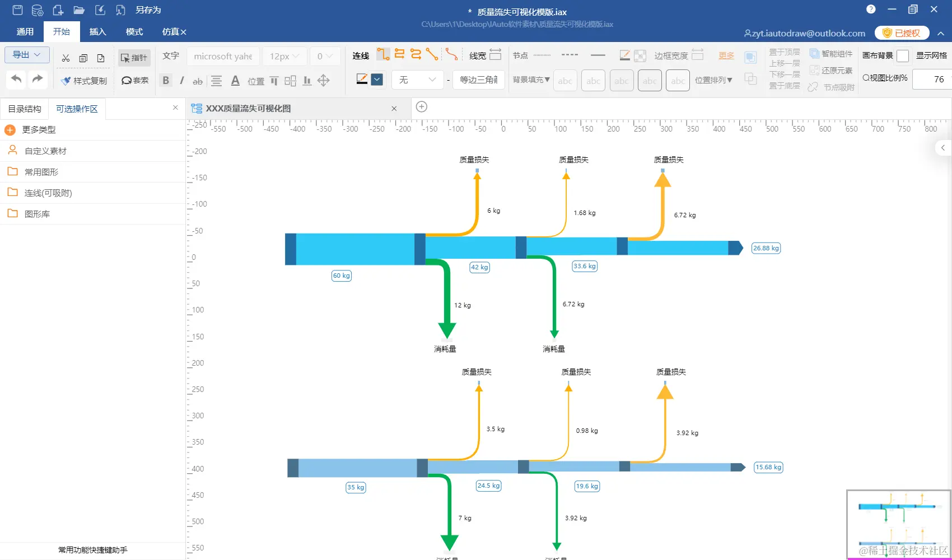Select the solid node border style
The image size is (952, 560).
click(x=598, y=55)
